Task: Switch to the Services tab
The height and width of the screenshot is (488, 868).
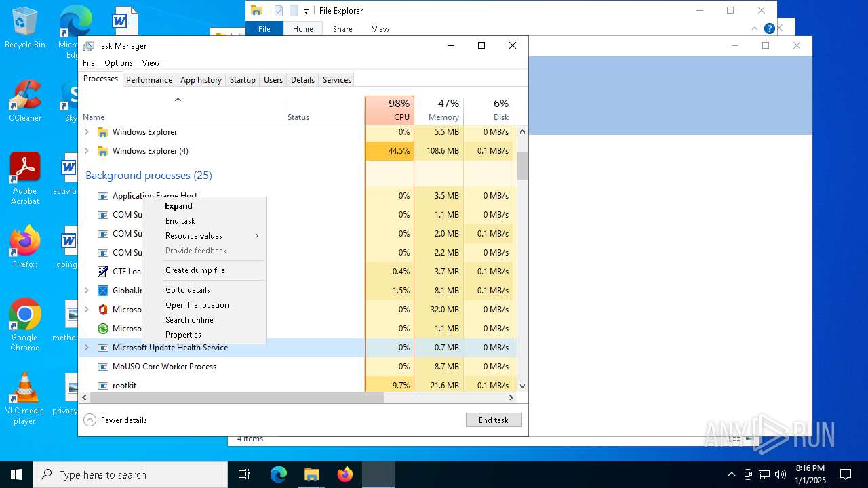Action: [x=337, y=80]
